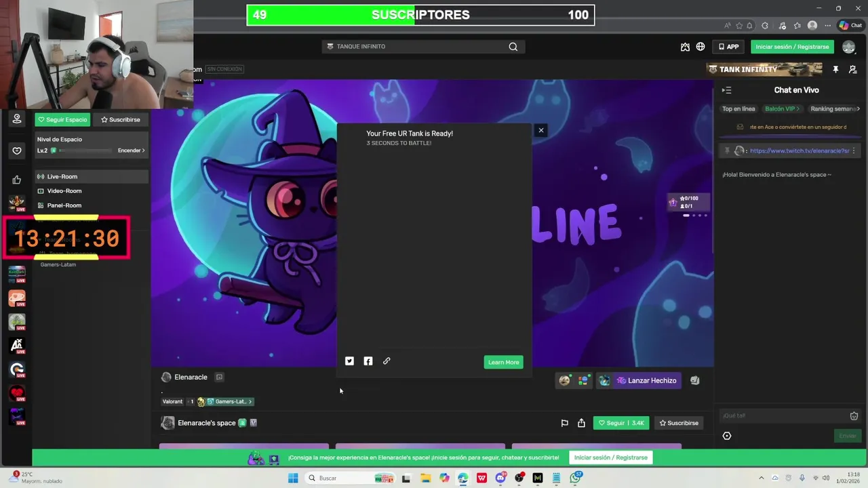
Task: Click the APP download button
Action: [728, 47]
